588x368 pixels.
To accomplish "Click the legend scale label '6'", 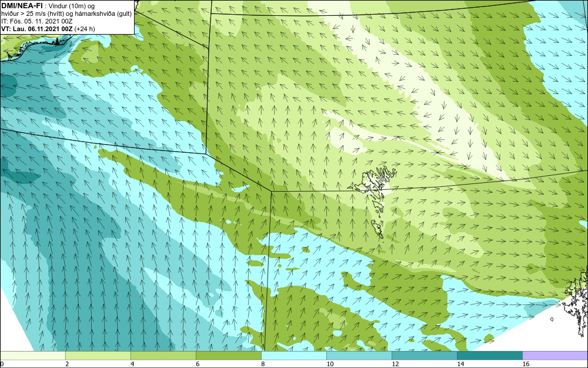I will click(x=198, y=364).
